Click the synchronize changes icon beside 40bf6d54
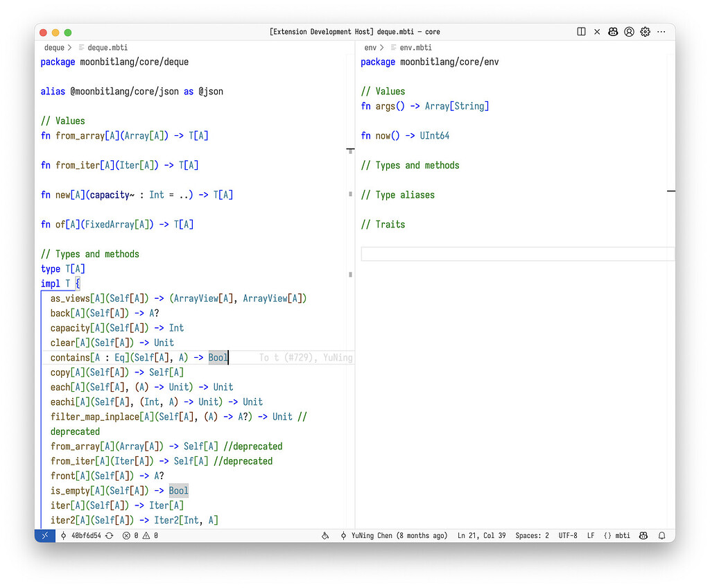This screenshot has width=710, height=588. (x=110, y=536)
